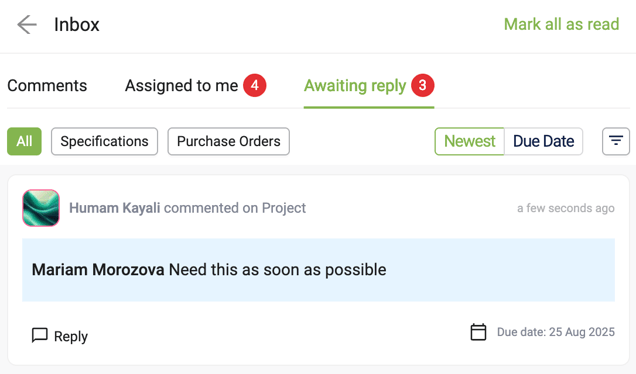Sort by Newest
This screenshot has width=636, height=374.
[469, 141]
